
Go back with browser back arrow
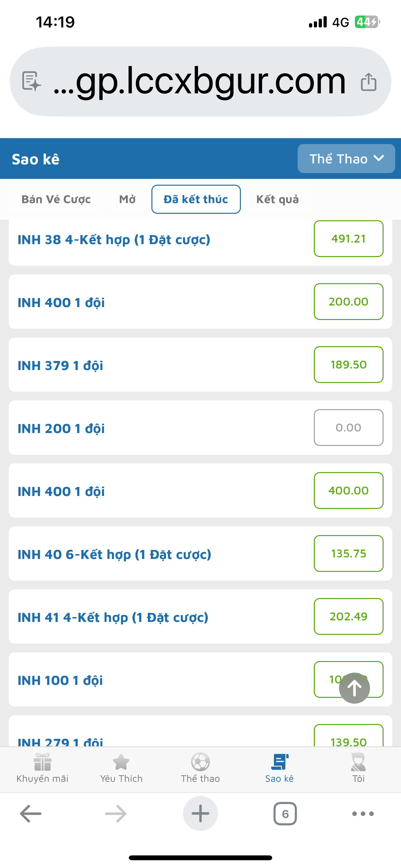[x=31, y=813]
